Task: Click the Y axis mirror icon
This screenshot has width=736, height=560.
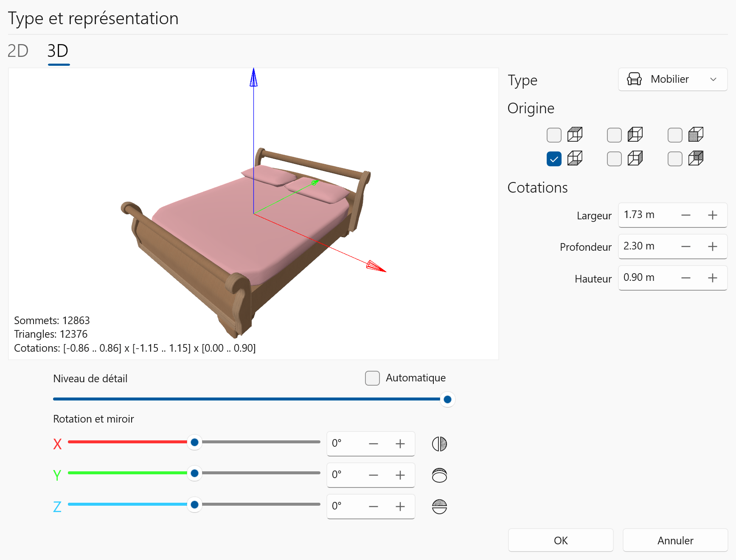Action: coord(439,475)
